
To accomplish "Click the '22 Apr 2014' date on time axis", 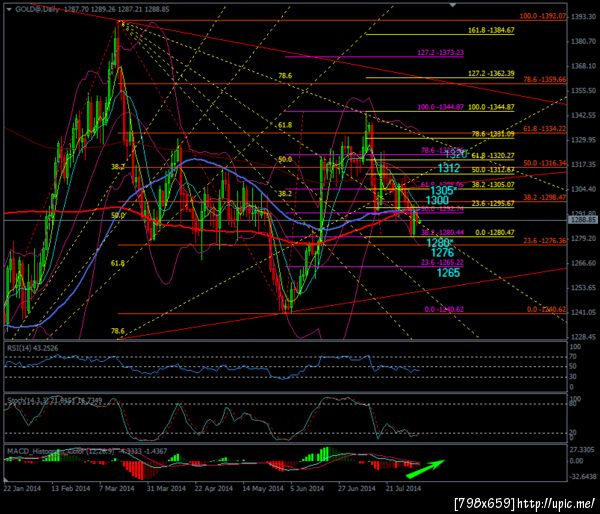I will (214, 488).
